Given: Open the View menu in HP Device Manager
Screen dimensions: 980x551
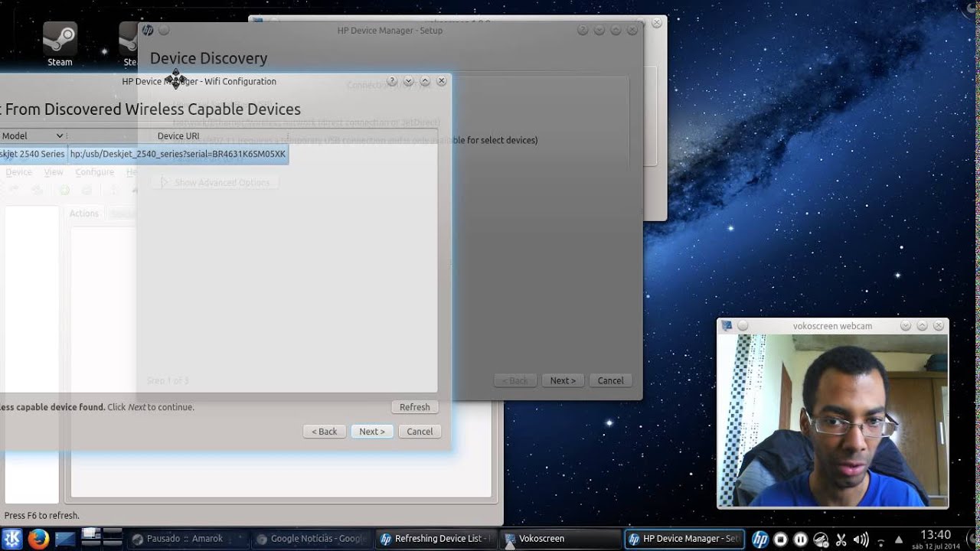Looking at the screenshot, I should point(54,172).
